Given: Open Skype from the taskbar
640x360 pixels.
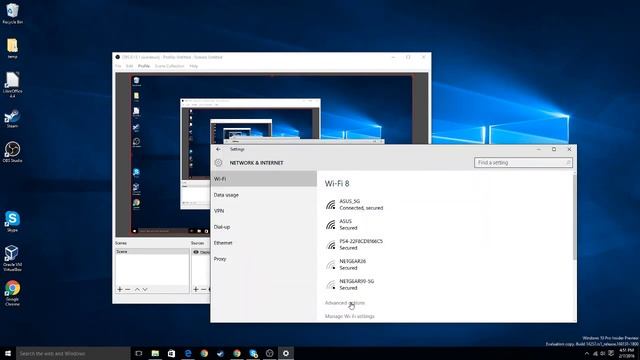Looking at the screenshot, I should 253,353.
